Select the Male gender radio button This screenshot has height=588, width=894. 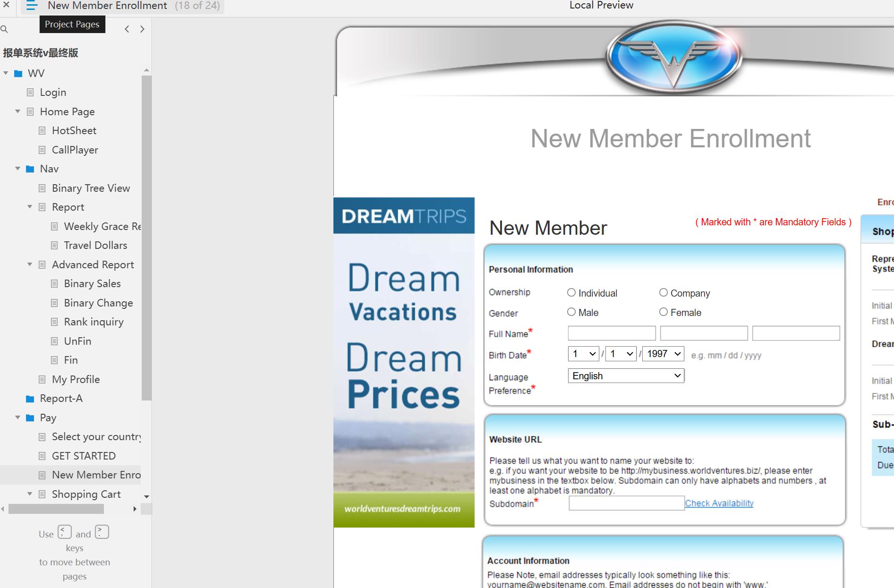coord(571,312)
